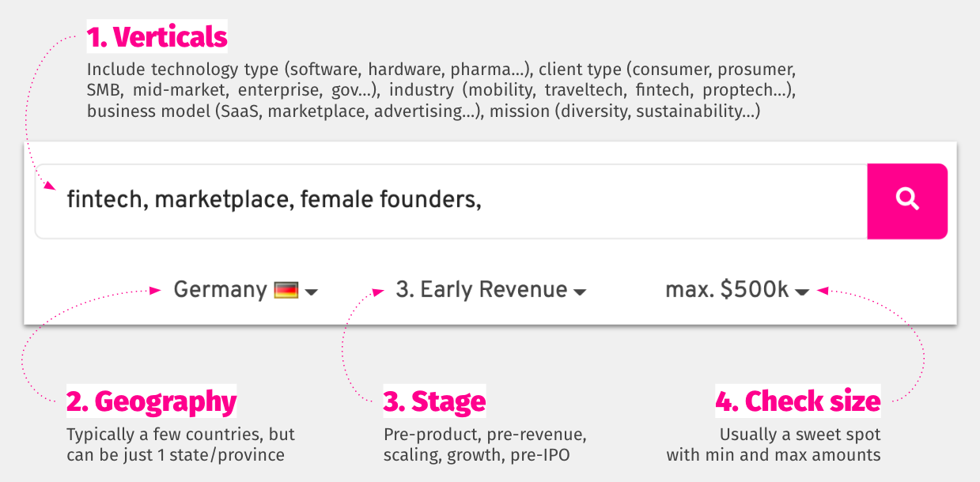Screen dimensions: 980x482
Task: Click the Germany country label
Action: (220, 290)
